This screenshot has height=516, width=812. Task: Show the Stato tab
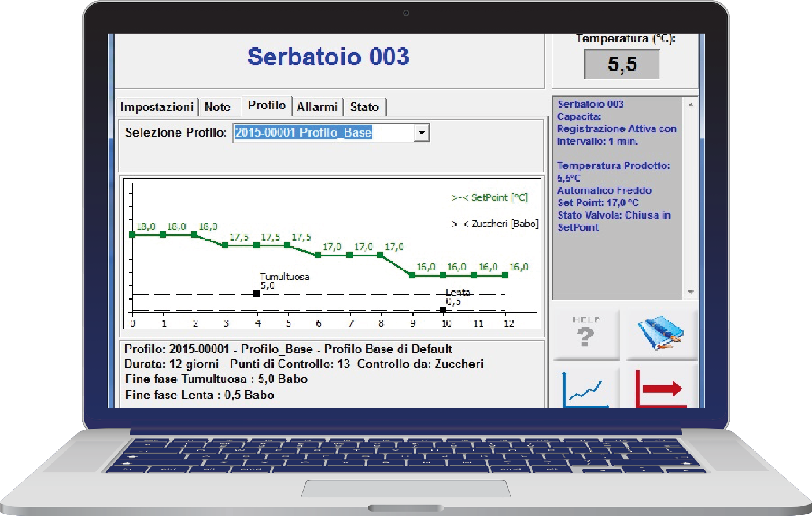tap(364, 107)
